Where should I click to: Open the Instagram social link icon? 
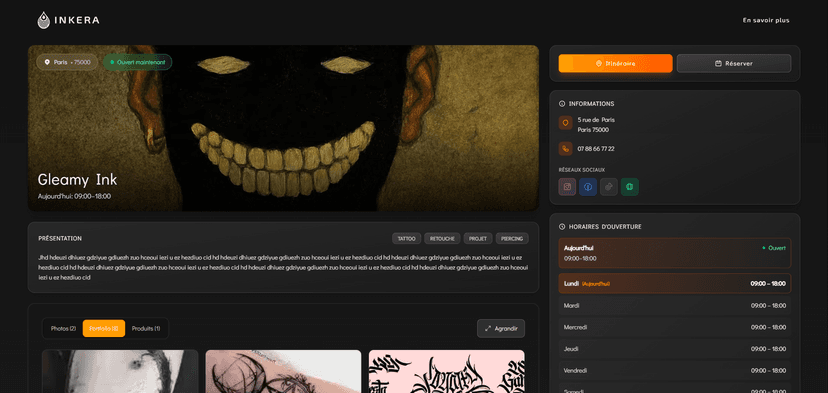tap(567, 187)
